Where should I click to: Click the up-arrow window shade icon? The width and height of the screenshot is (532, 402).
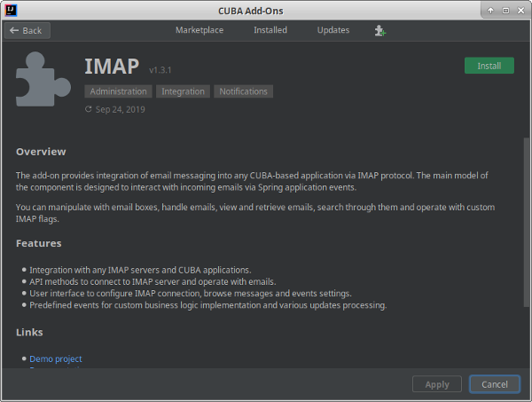[490, 11]
